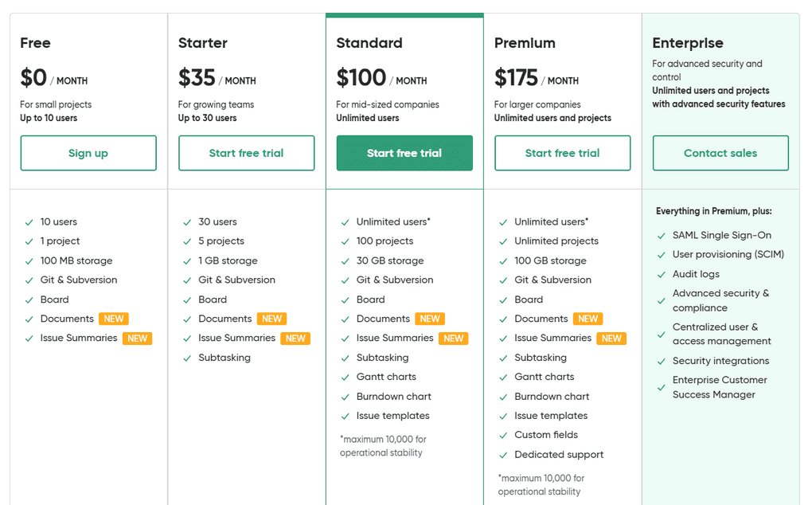Select the Standard plan heading
Viewport: 812px width, 505px height.
pos(369,43)
